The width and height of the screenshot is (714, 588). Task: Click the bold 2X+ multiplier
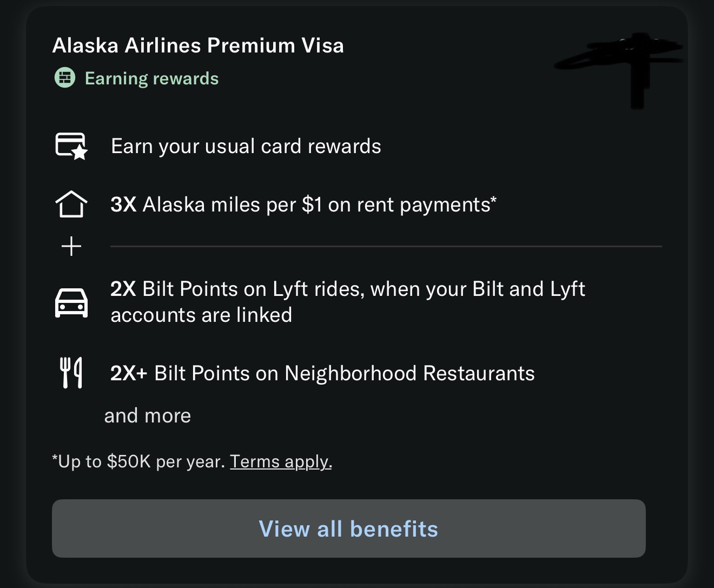pyautogui.click(x=129, y=373)
